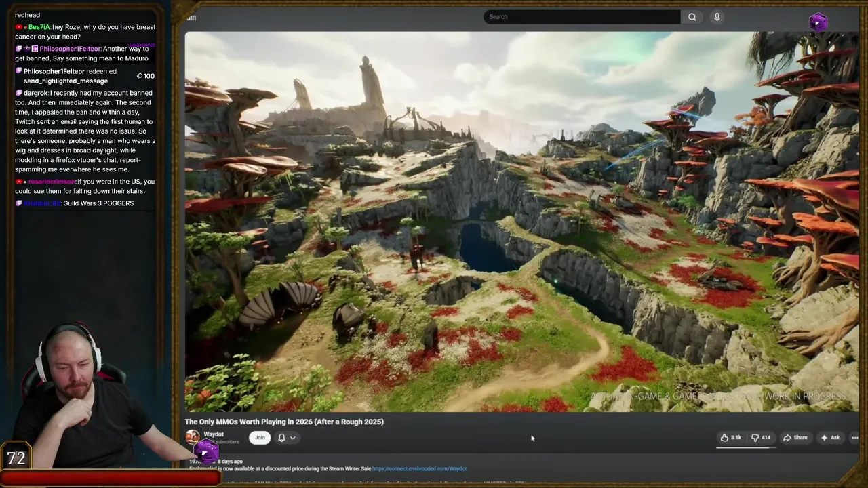Screen dimensions: 868x488
Task: Click Philosopher1Felteor username in chat
Action: 70,49
